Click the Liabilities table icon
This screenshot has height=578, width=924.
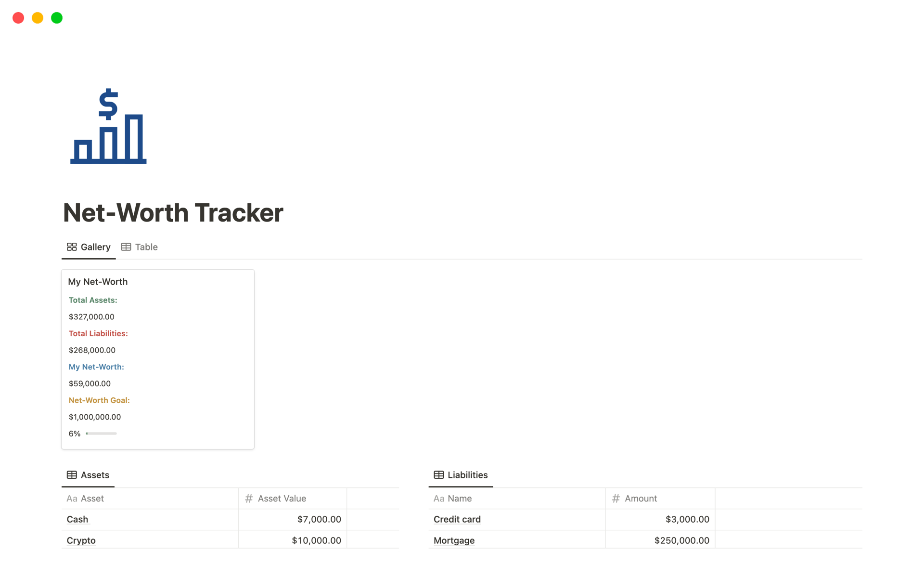click(438, 475)
